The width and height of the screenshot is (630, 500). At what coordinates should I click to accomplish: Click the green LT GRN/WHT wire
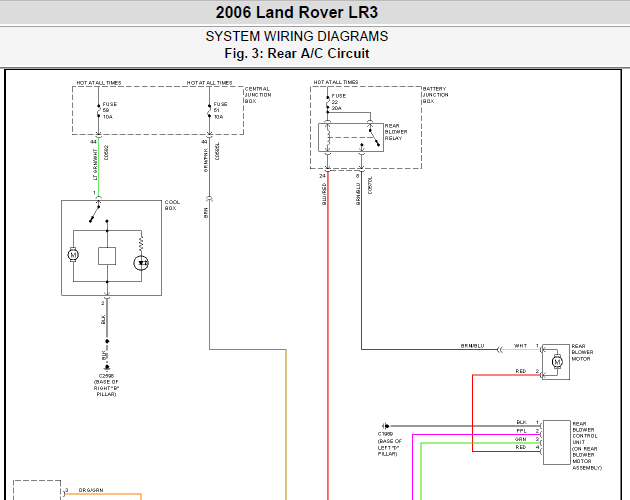point(98,167)
